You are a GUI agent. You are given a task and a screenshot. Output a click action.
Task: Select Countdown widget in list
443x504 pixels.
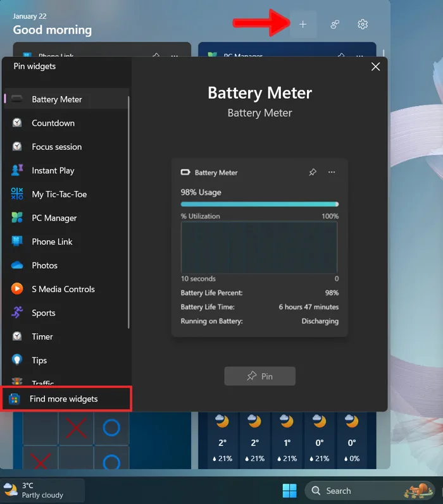66,123
